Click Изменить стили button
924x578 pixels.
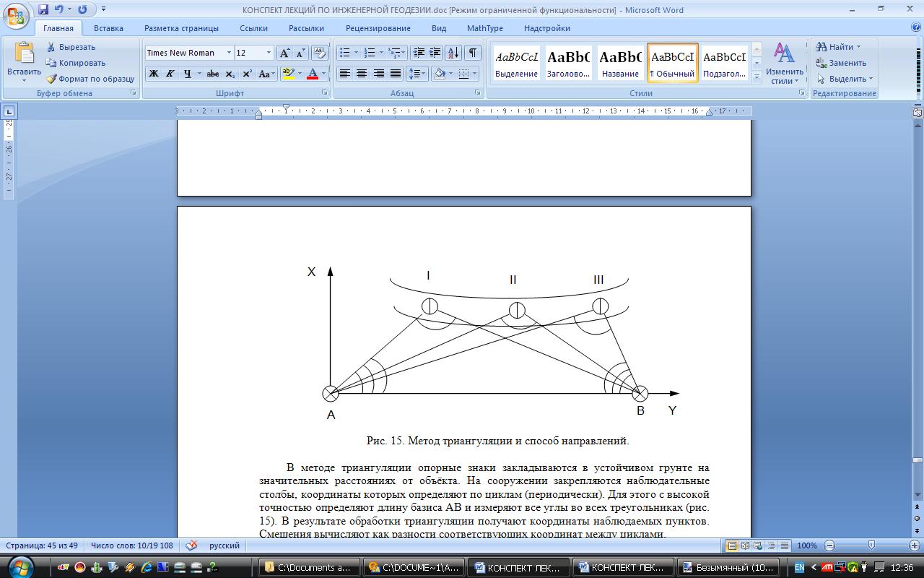785,63
